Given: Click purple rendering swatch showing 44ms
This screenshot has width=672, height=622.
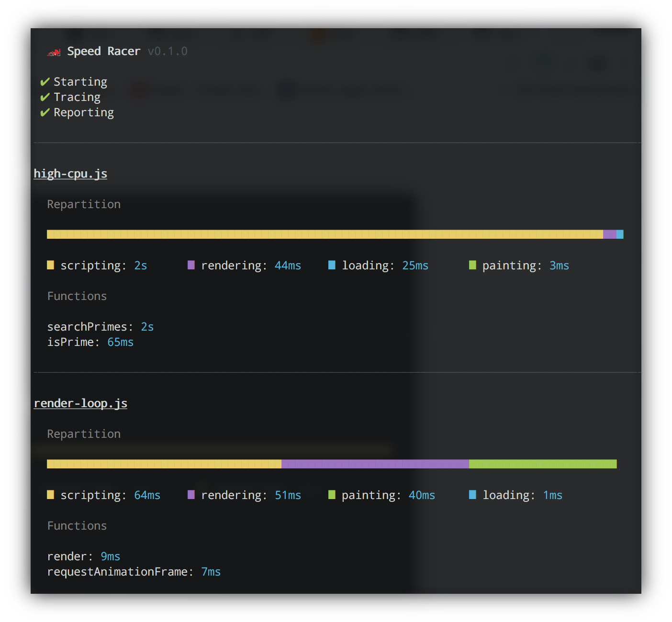Looking at the screenshot, I should pos(191,265).
